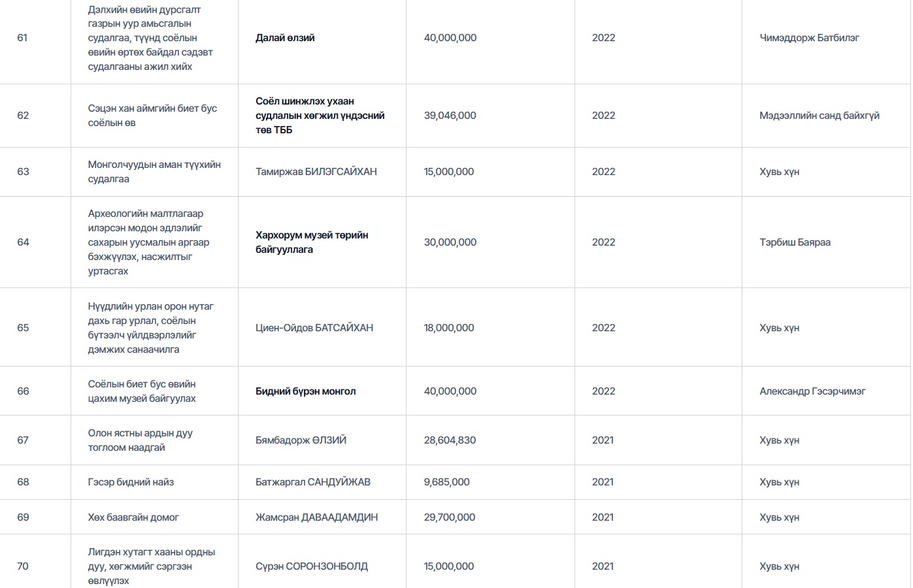The width and height of the screenshot is (913, 588).
Task: Select the Жамсран ДАВААДАМДИН cell
Action: coord(316,517)
